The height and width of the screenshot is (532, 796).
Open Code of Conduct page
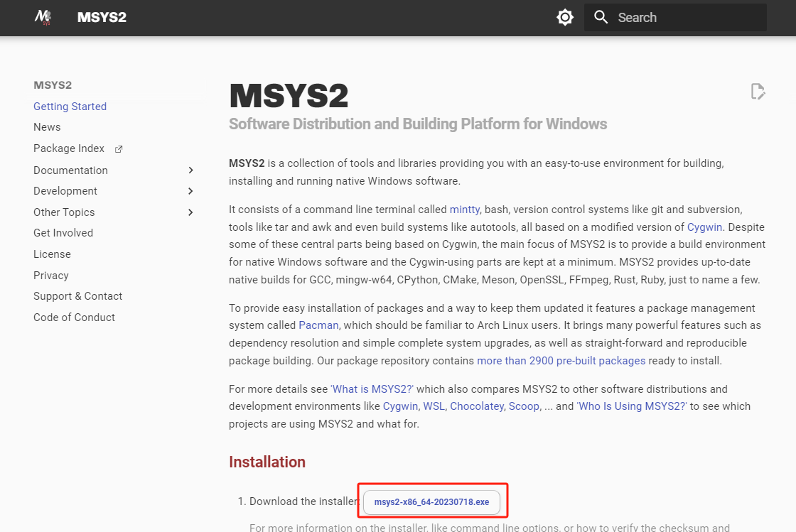click(x=74, y=317)
